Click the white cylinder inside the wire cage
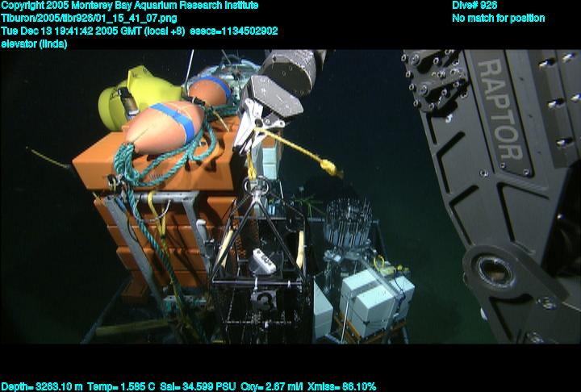Viewport: 581px width, 392px height. (x=264, y=261)
